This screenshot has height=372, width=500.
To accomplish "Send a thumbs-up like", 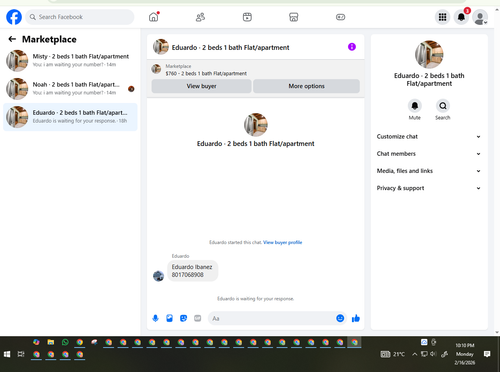I will tap(356, 318).
